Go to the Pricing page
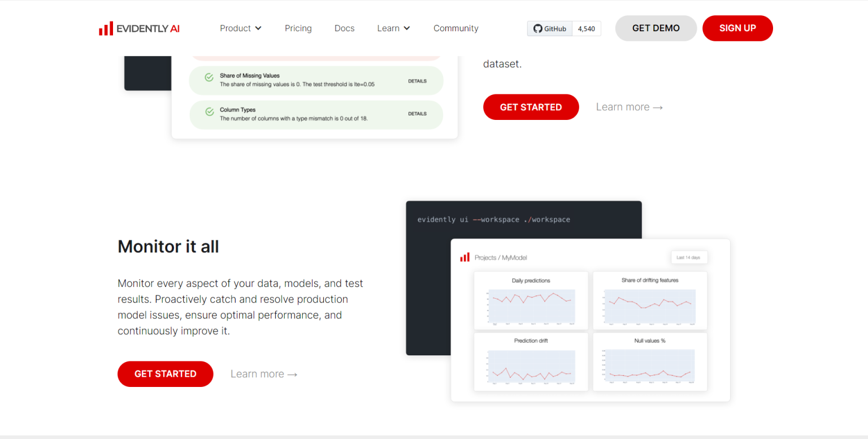 point(298,28)
